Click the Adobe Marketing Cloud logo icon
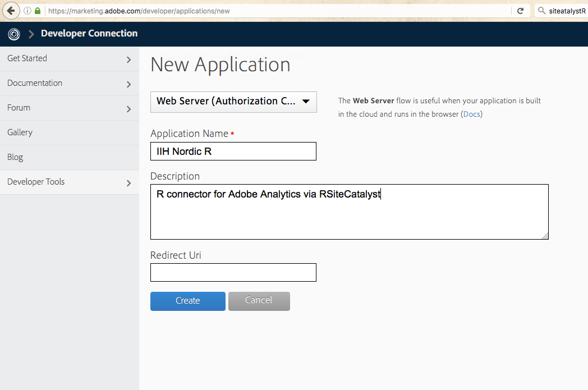 point(14,34)
